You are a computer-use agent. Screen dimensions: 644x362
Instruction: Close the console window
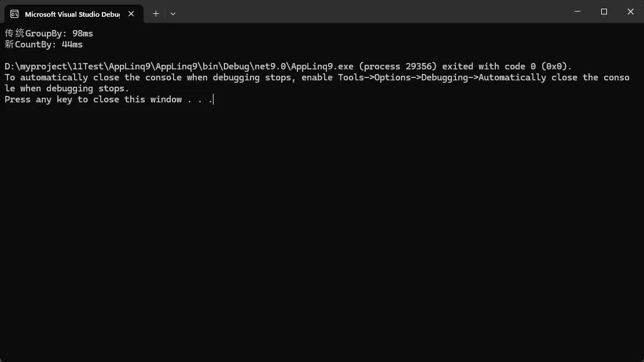click(631, 12)
